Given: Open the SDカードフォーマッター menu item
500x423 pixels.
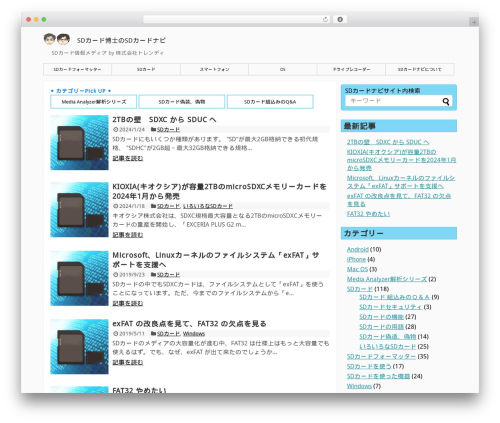Looking at the screenshot, I should 77,69.
